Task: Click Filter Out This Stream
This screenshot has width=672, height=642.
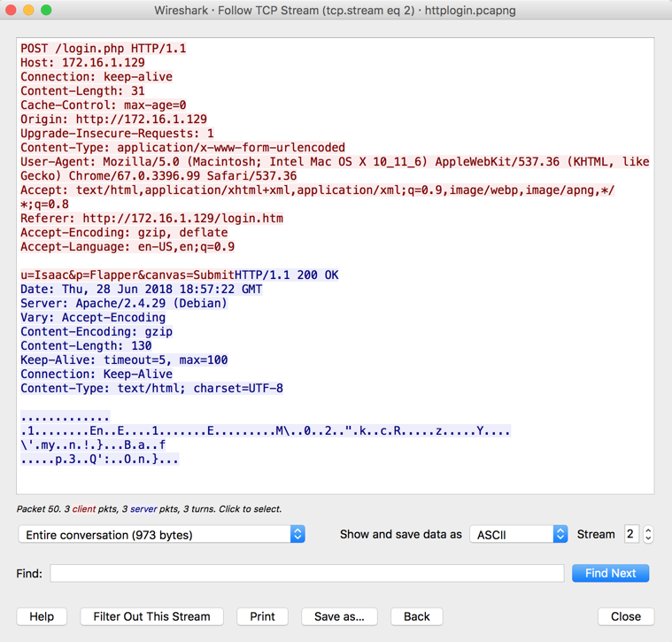Action: pos(151,616)
